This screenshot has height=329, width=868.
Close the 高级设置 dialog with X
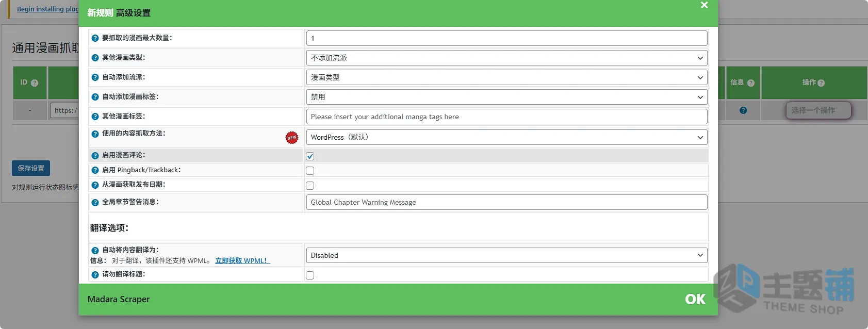(705, 5)
